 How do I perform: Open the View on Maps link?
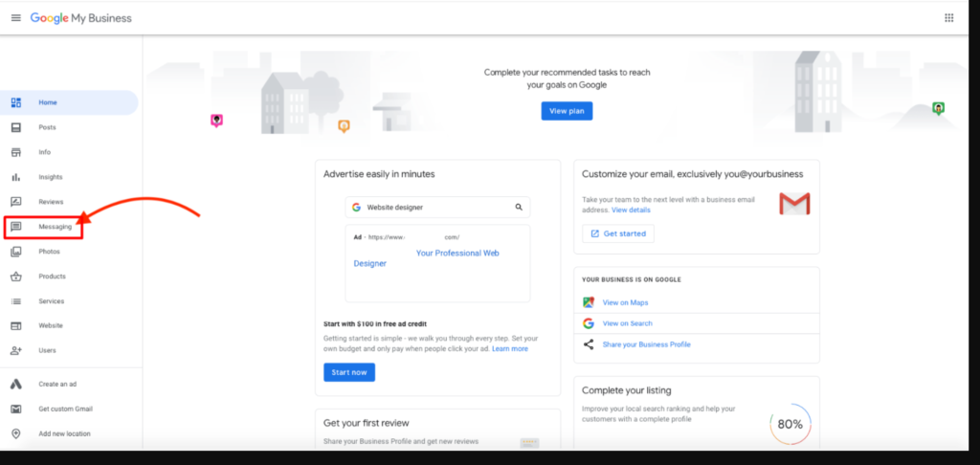pos(625,302)
